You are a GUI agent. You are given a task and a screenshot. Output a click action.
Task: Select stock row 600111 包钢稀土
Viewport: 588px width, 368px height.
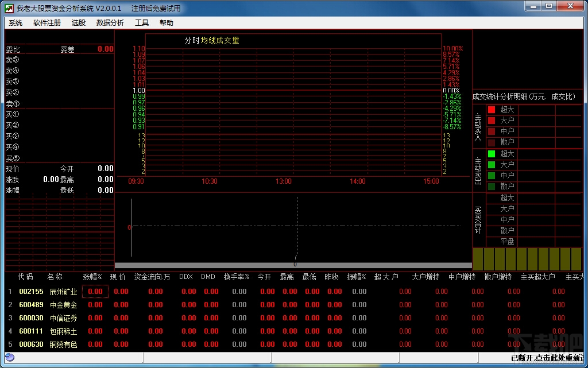click(x=294, y=331)
